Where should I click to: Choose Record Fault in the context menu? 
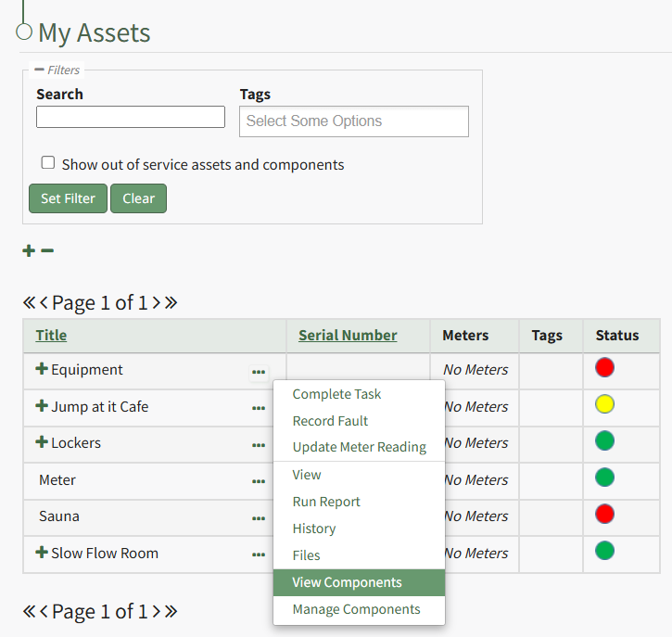[330, 421]
